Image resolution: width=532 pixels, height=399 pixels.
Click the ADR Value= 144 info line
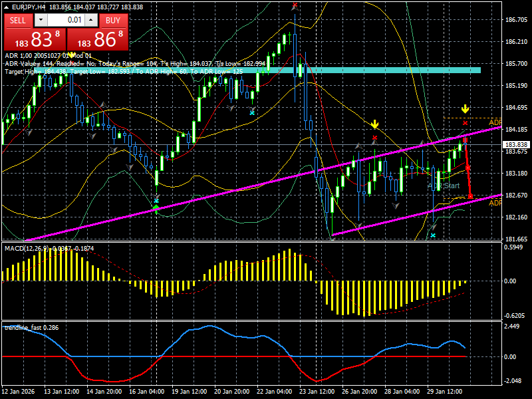point(134,63)
